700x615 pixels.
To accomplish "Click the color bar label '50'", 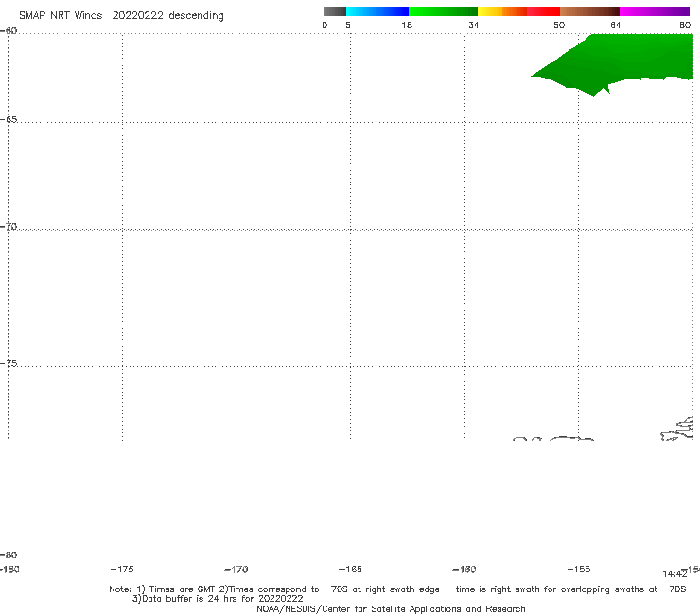I will pos(559,25).
